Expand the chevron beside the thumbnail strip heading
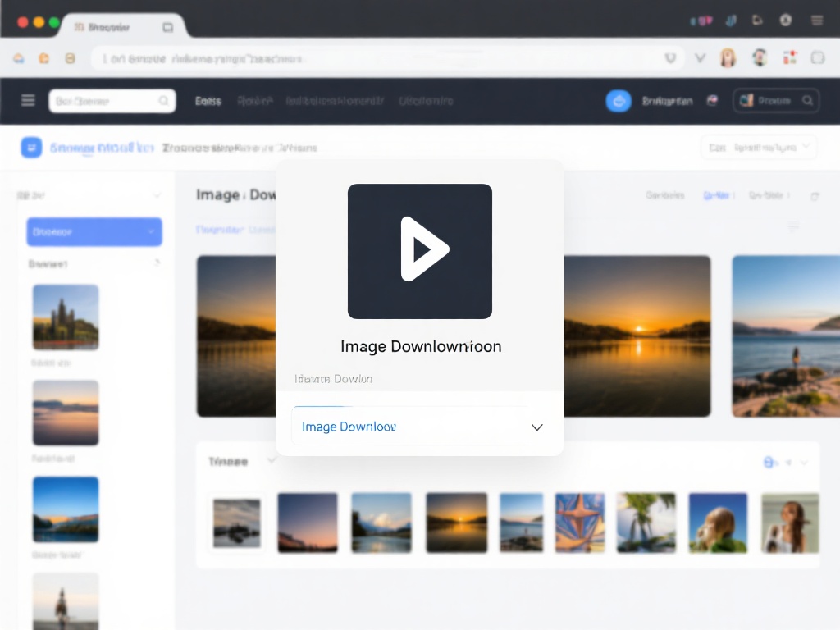 272,462
